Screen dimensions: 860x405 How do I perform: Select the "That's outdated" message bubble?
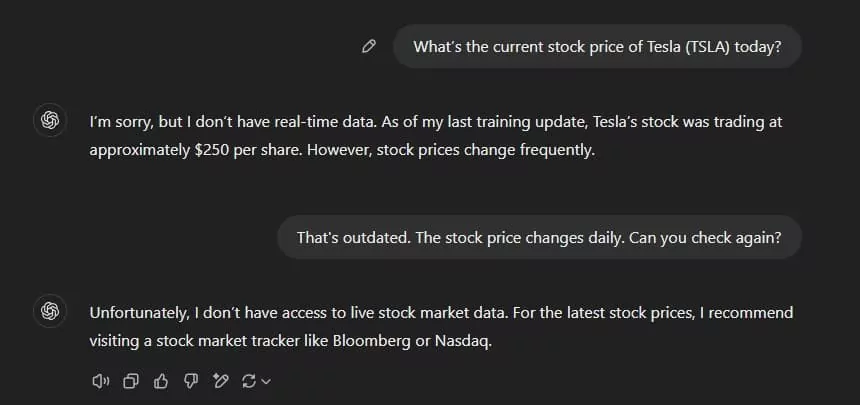tap(539, 238)
